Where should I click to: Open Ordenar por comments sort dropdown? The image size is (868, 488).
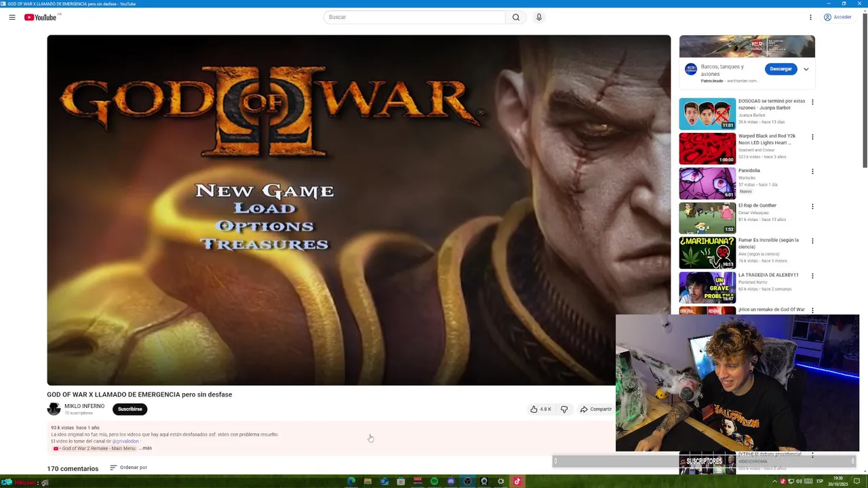point(128,468)
